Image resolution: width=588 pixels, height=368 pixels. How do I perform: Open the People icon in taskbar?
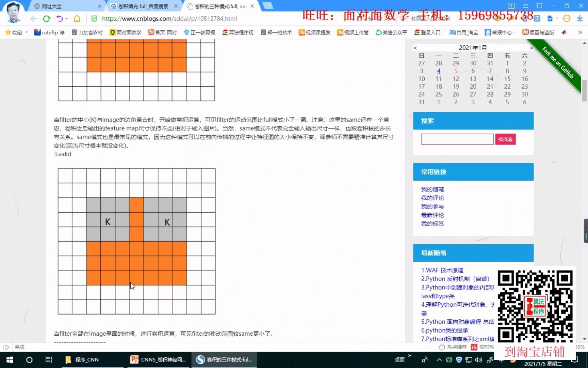pos(424,360)
